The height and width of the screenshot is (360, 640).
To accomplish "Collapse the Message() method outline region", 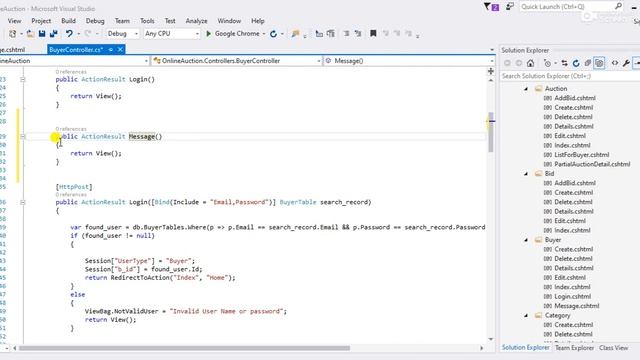I will (23, 137).
